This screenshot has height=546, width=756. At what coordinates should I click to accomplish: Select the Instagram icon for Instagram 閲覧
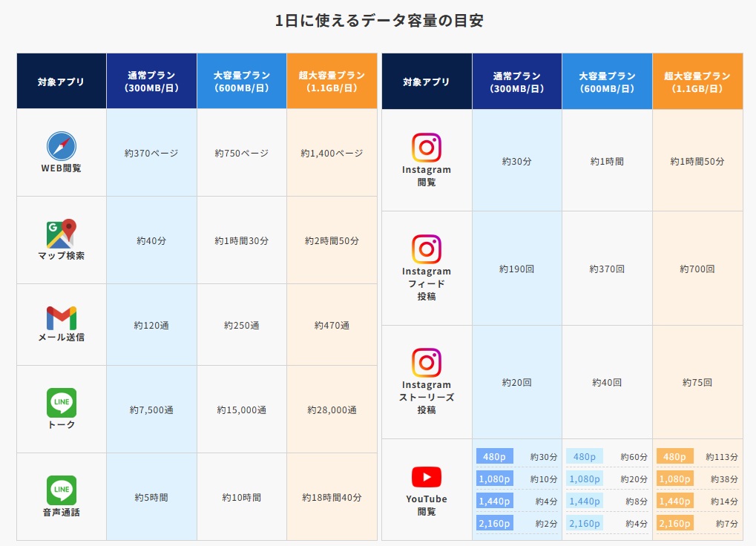[427, 148]
